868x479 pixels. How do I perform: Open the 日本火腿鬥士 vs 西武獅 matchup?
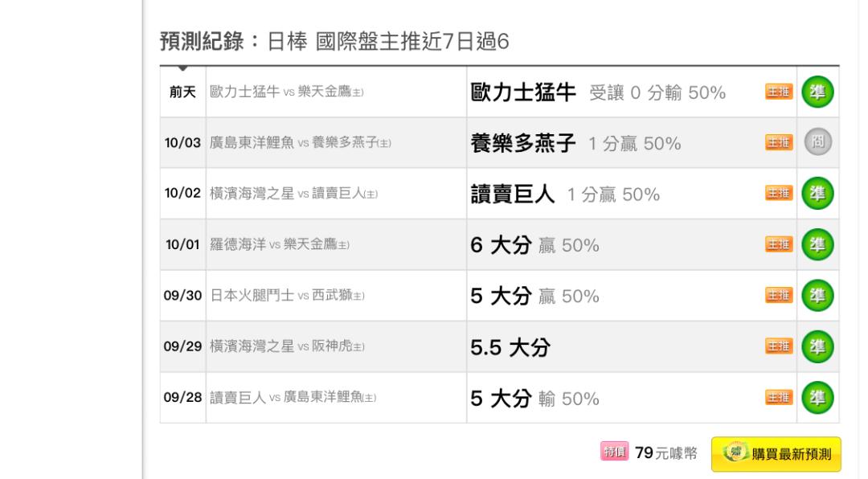[287, 295]
